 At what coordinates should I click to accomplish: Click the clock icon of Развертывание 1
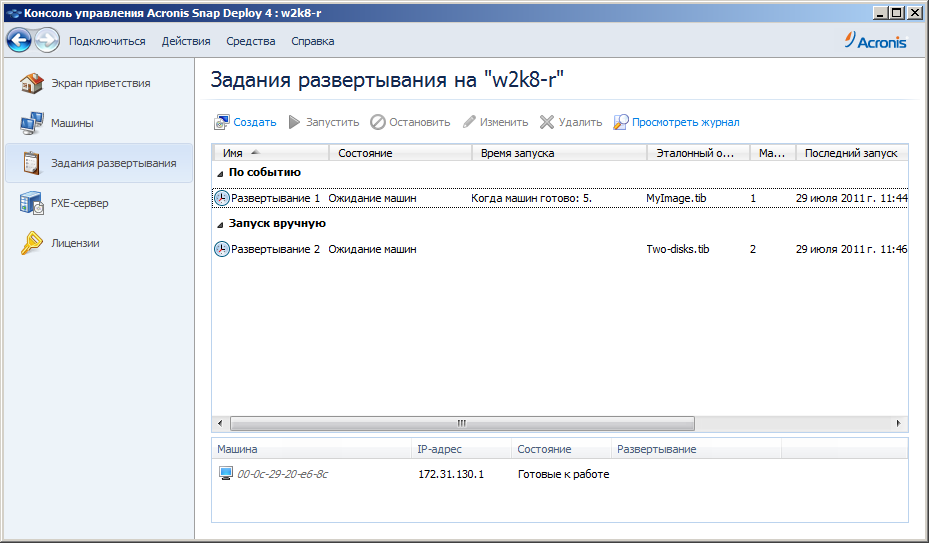pyautogui.click(x=222, y=198)
